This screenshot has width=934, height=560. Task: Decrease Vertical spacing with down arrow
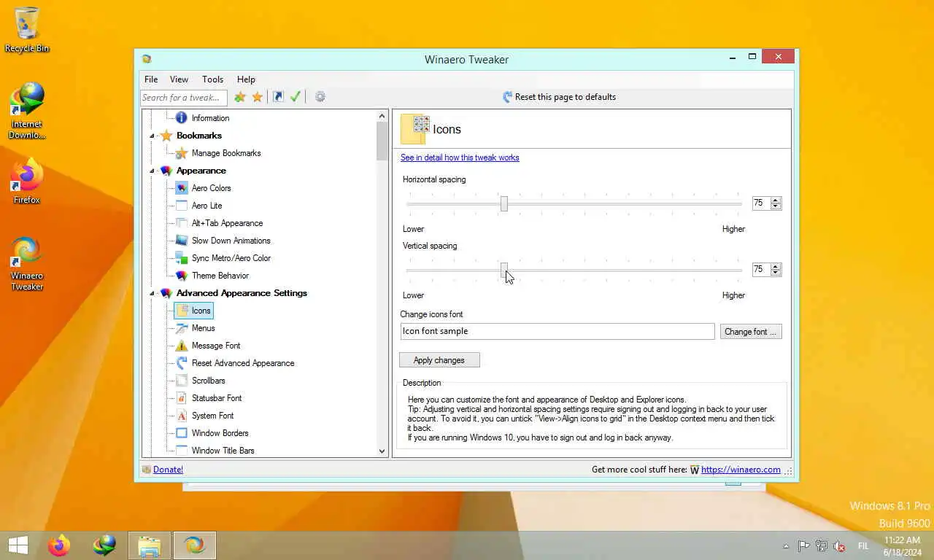coord(776,273)
